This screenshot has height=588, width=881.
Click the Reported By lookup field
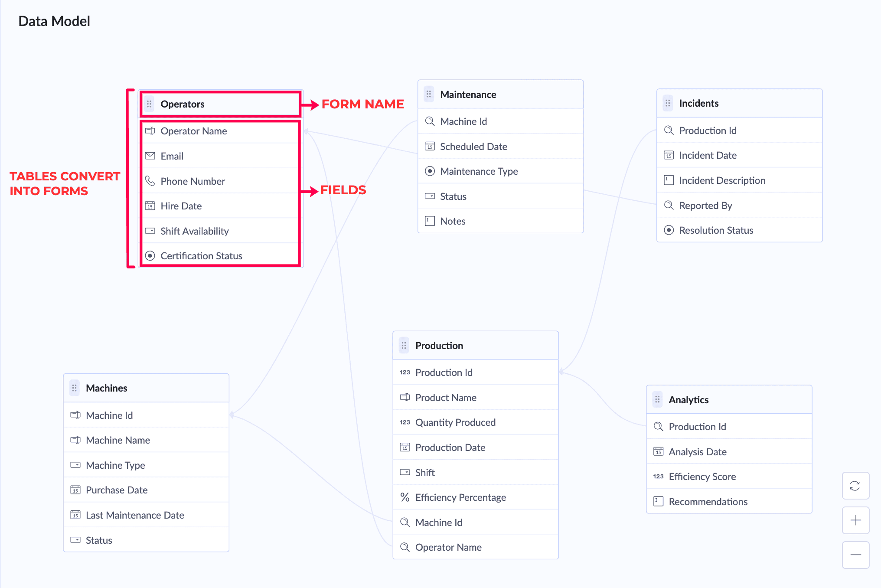click(740, 206)
